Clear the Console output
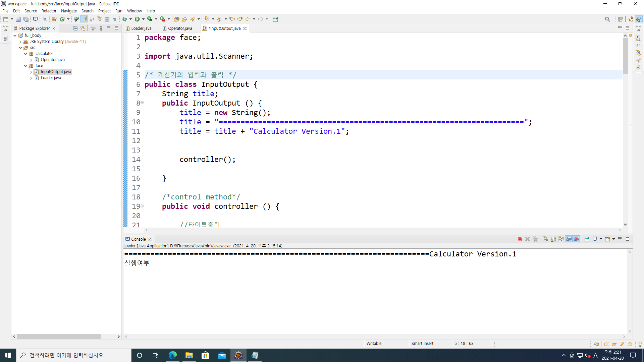 point(545,239)
